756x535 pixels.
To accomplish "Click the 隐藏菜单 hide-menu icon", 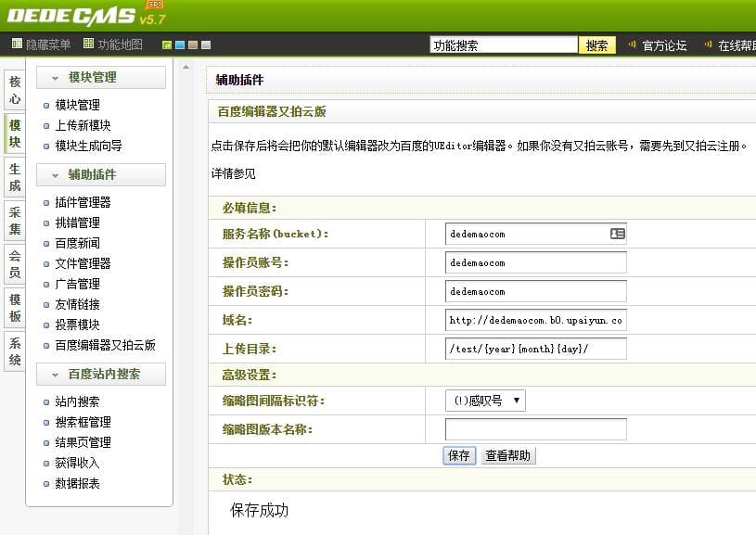I will pos(17,44).
